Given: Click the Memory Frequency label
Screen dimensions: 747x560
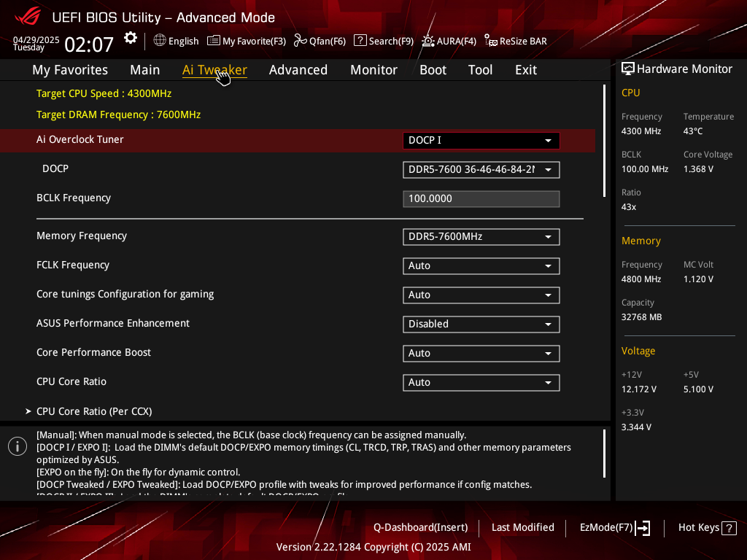Looking at the screenshot, I should [82, 236].
